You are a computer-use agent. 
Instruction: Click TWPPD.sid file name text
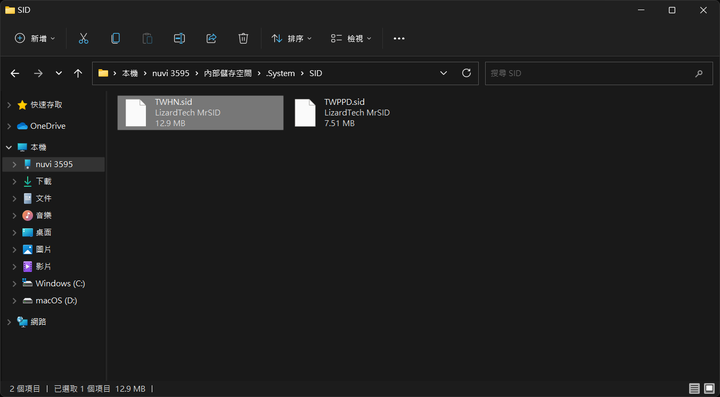click(x=344, y=102)
